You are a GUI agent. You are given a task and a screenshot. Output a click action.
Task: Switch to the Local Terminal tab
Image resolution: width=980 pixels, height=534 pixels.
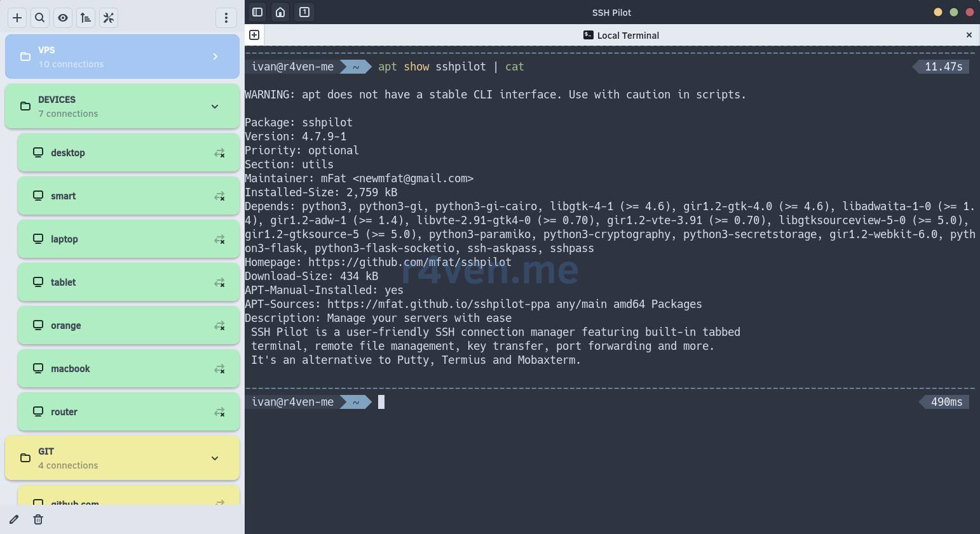621,36
